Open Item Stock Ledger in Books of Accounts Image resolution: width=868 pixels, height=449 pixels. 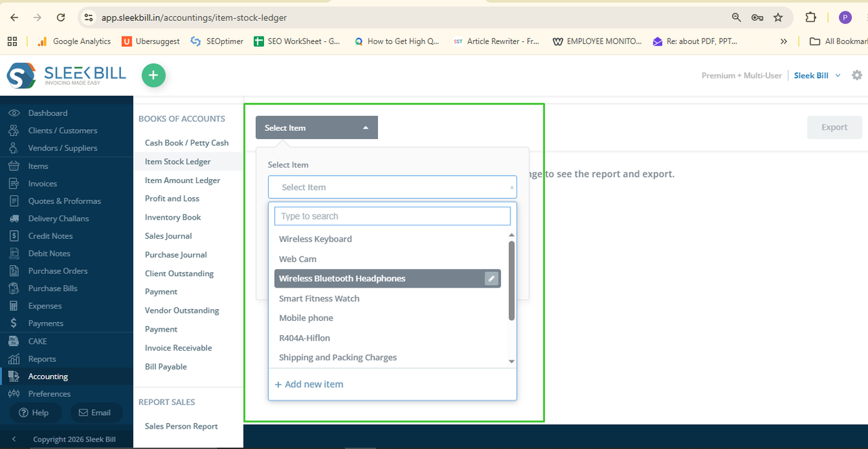(x=178, y=161)
